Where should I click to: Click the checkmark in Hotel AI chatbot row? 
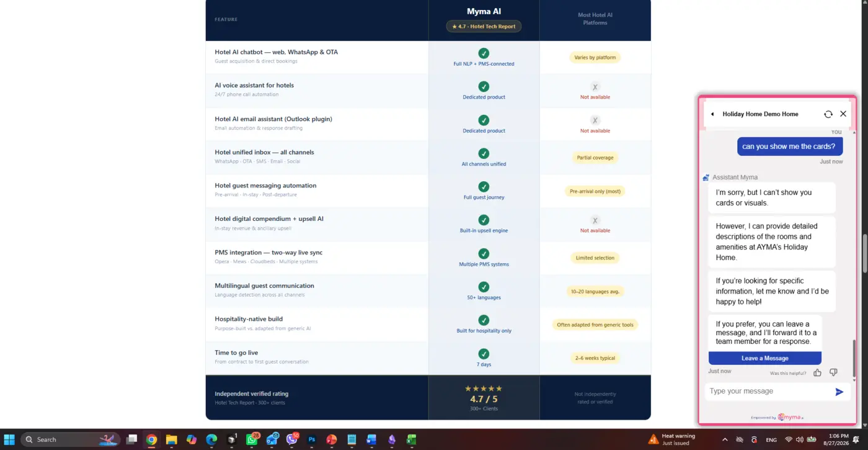click(x=484, y=53)
